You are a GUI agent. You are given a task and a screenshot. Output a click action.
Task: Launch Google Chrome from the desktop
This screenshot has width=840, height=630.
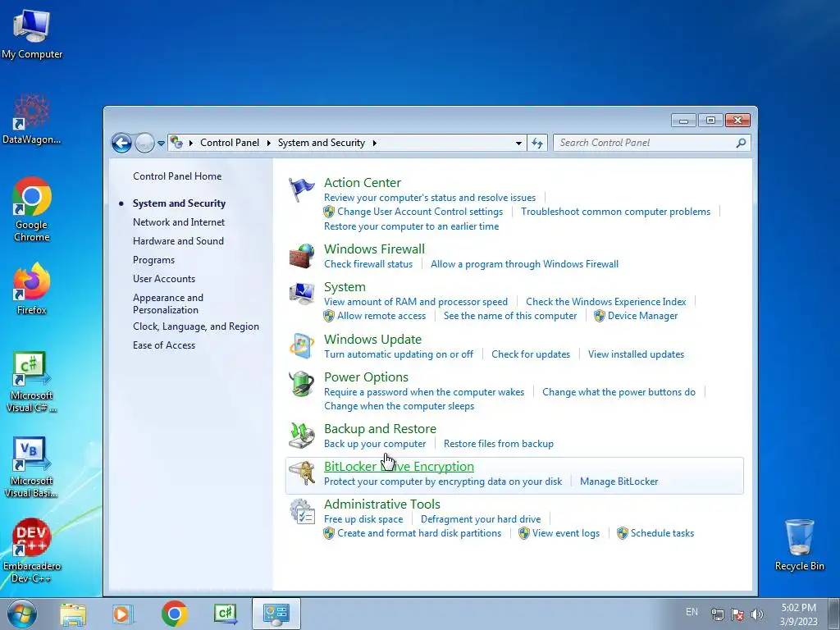click(x=32, y=210)
